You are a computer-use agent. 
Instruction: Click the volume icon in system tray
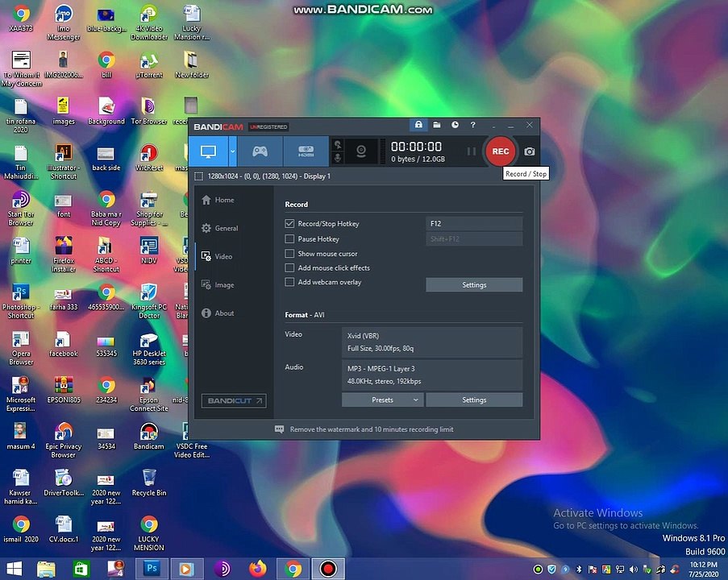point(634,570)
